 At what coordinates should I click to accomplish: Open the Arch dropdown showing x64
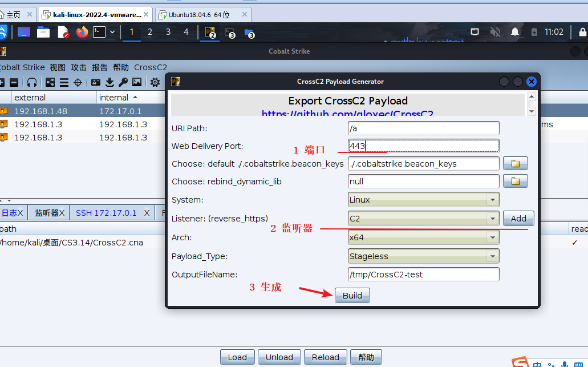coord(423,237)
